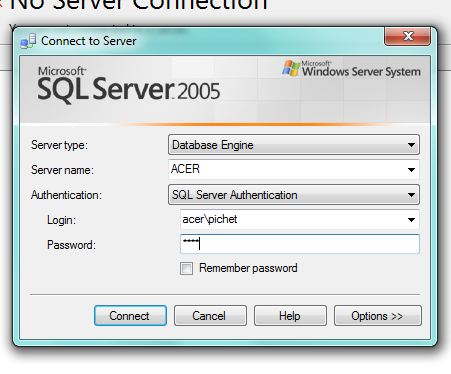Cancel the Connect to Server dialog
This screenshot has width=451, height=374.
point(210,315)
